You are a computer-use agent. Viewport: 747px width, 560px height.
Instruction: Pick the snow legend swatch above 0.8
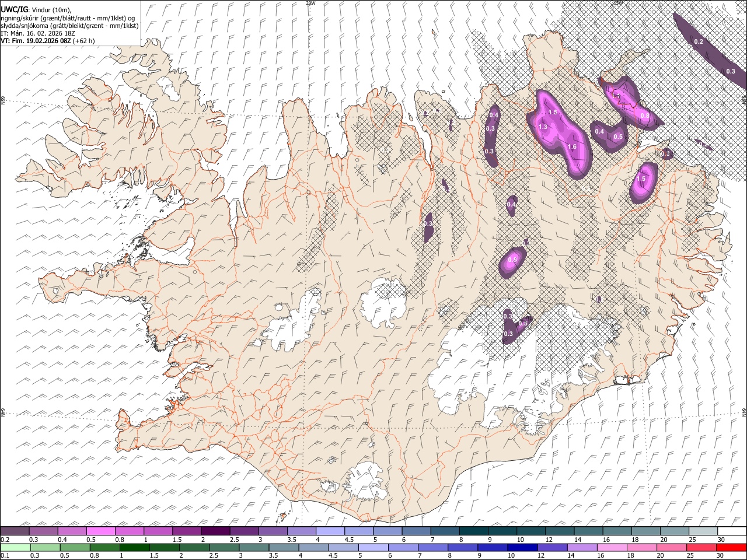click(130, 531)
